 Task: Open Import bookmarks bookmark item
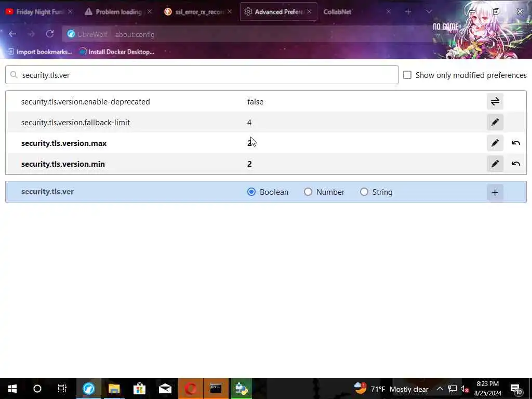coord(39,51)
